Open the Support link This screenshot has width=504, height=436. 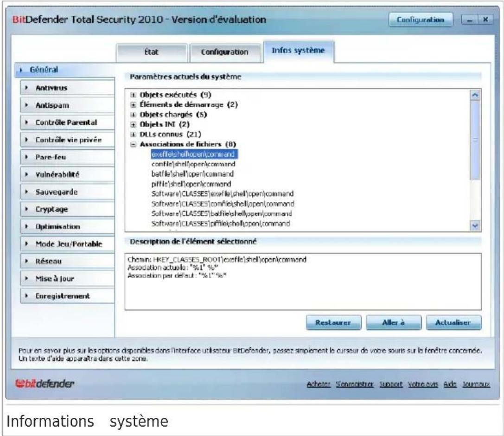coord(391,384)
